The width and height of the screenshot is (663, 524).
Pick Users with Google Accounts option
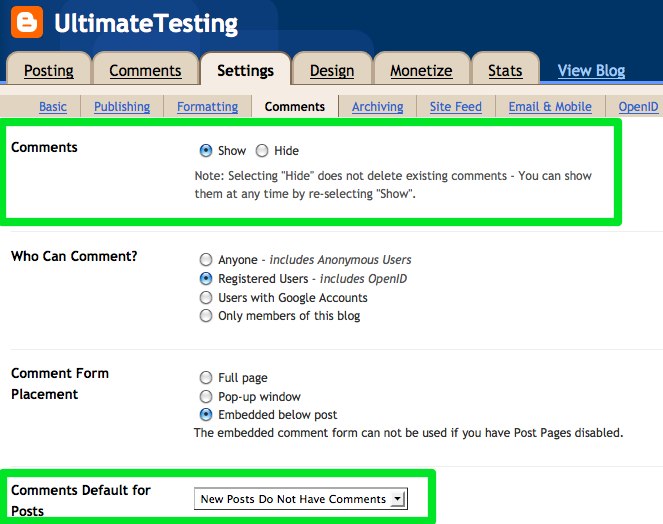pyautogui.click(x=206, y=298)
